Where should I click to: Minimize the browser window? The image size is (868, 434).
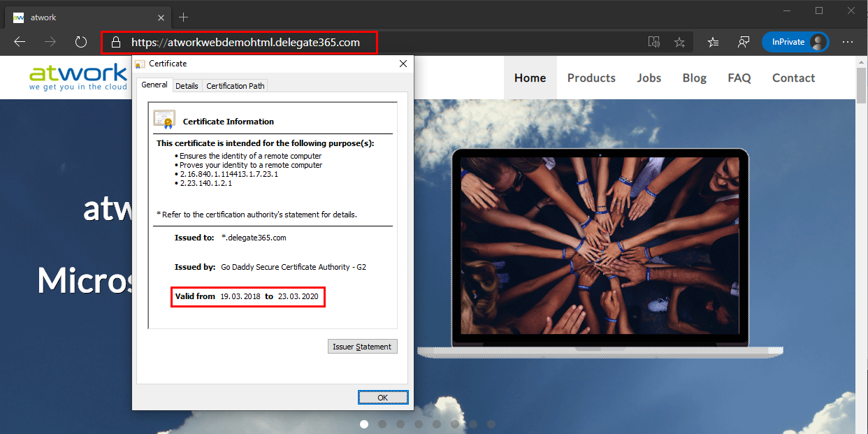788,10
